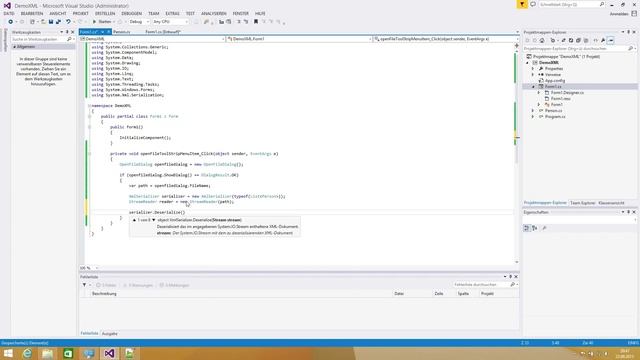This screenshot has height=360, width=640.
Task: Toggle the Meldungen filter in Fehlerliste
Action: (x=174, y=285)
